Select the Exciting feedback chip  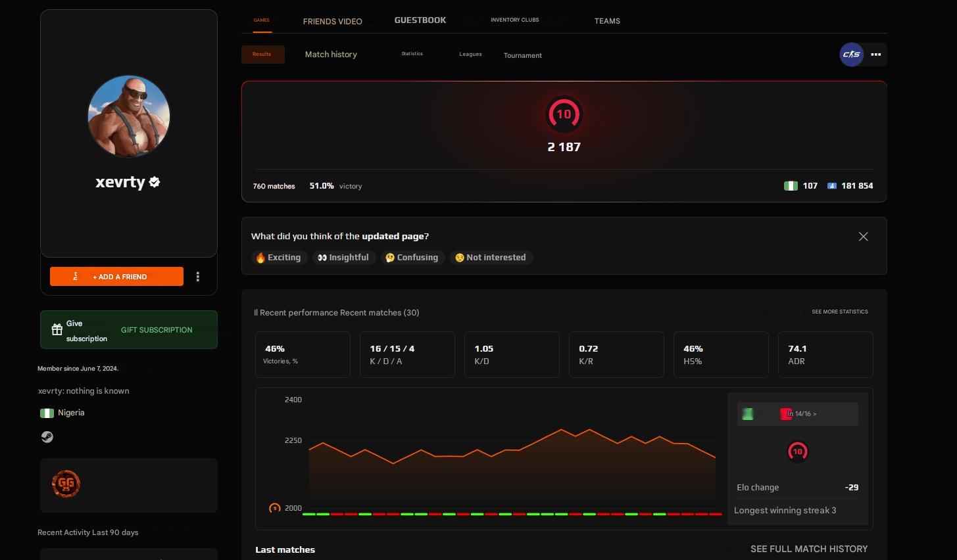(x=279, y=257)
